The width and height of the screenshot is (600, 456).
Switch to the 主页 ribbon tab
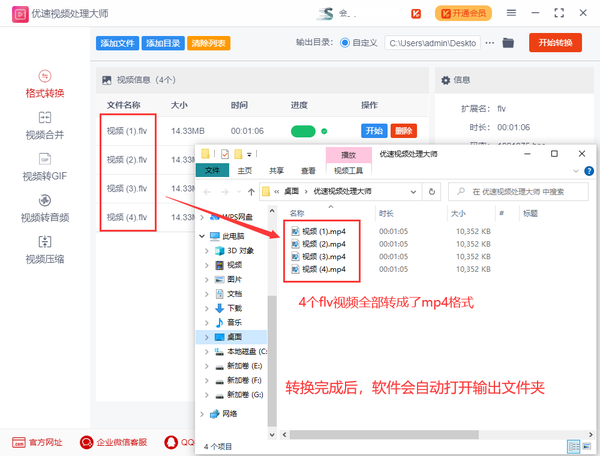pos(245,171)
